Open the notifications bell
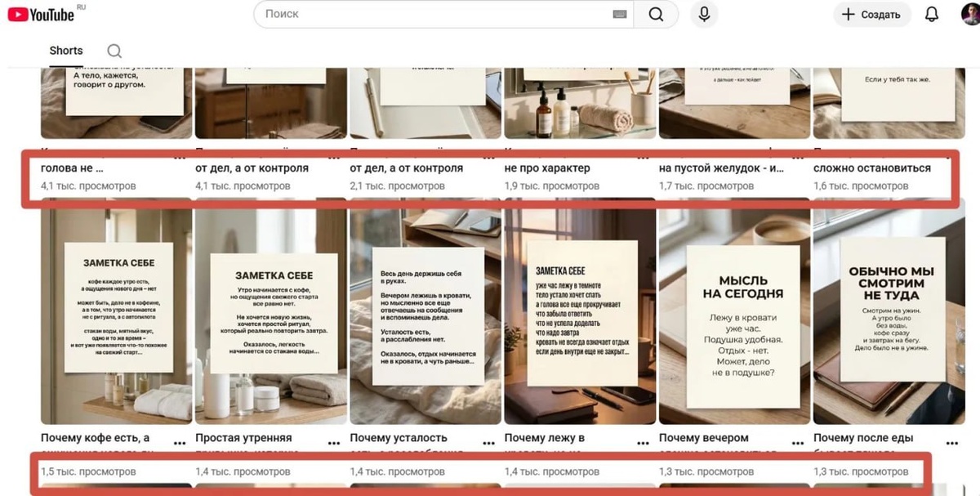Screen dimensions: 980x496 tap(932, 14)
